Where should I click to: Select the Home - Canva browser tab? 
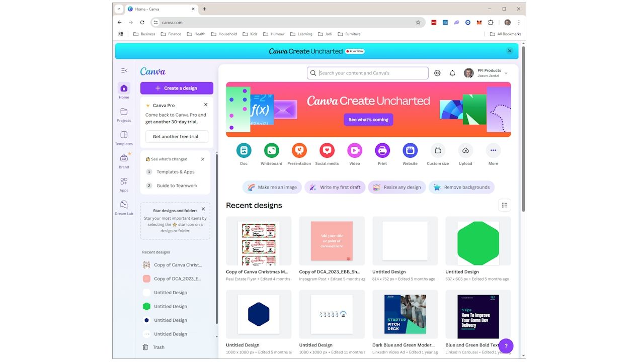(162, 9)
